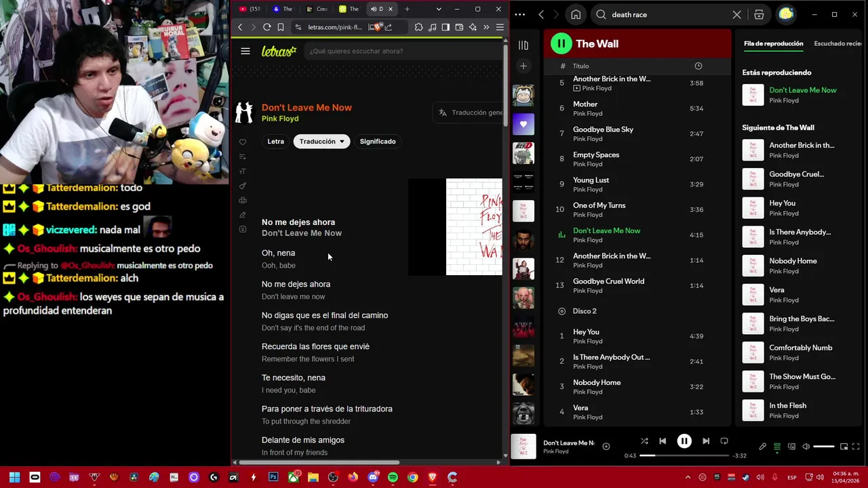Favorite the song with heart icon on letras
Screen dimensions: 868x488
(243, 142)
